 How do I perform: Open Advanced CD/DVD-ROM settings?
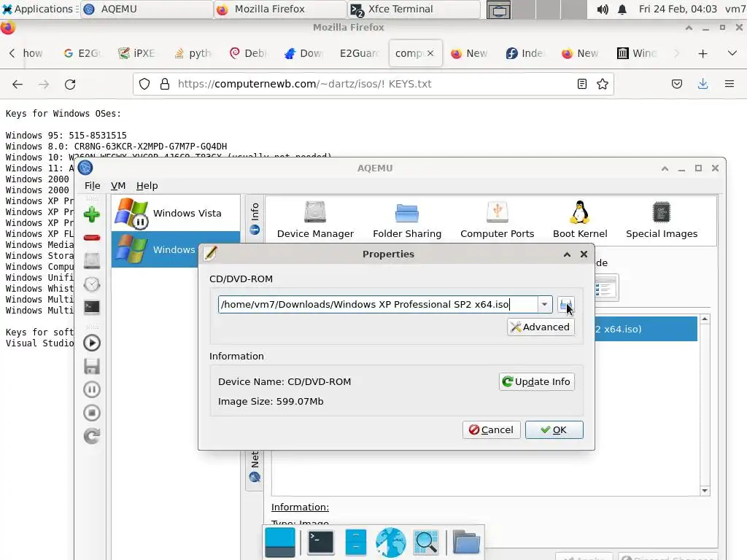point(541,327)
